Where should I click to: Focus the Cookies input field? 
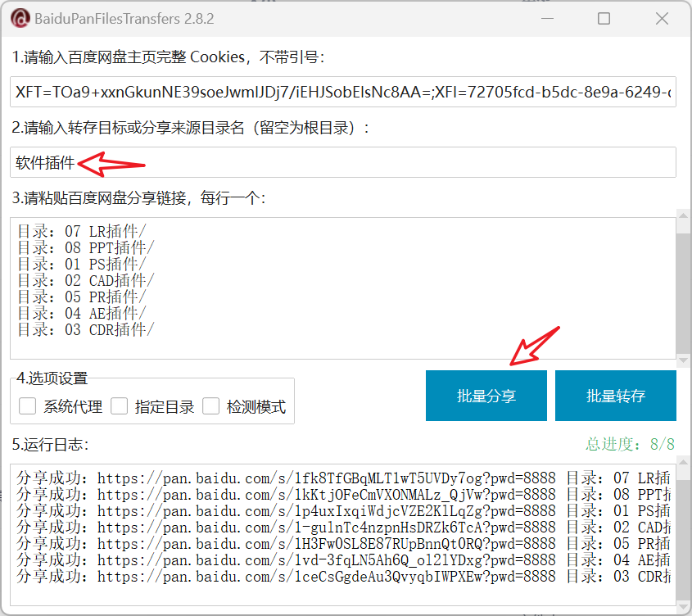coord(343,93)
